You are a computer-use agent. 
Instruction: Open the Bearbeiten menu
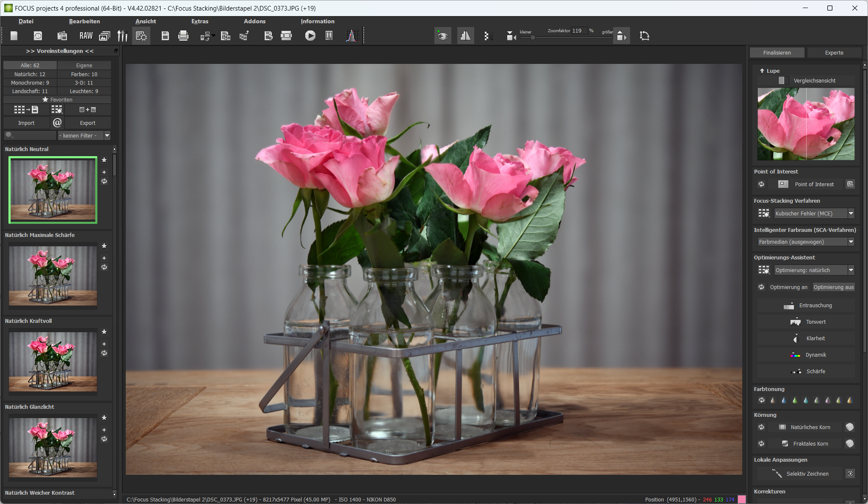(84, 21)
